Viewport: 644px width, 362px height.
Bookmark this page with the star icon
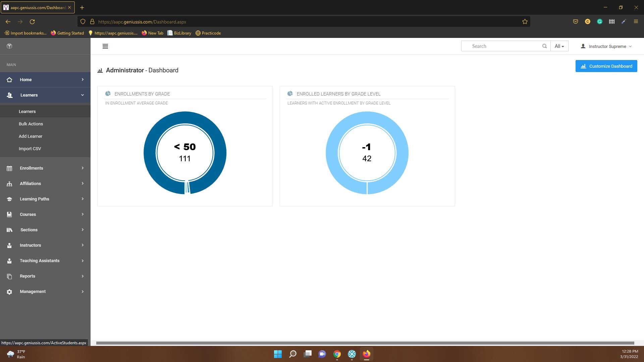pos(525,22)
